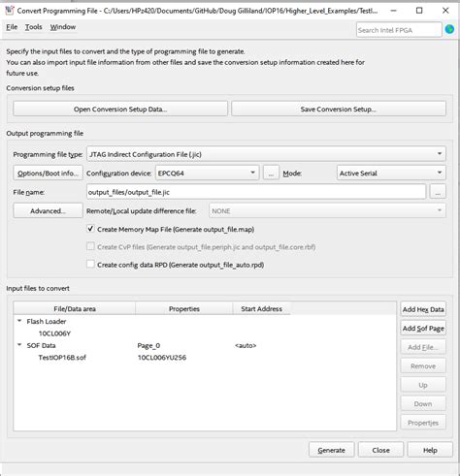The width and height of the screenshot is (460, 476).
Task: Open the Window menu
Action: tap(63, 27)
